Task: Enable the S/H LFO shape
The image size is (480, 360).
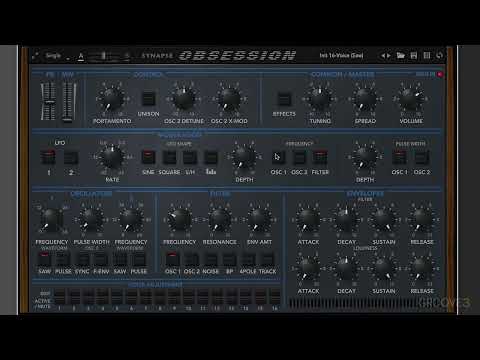Action: tap(190, 157)
